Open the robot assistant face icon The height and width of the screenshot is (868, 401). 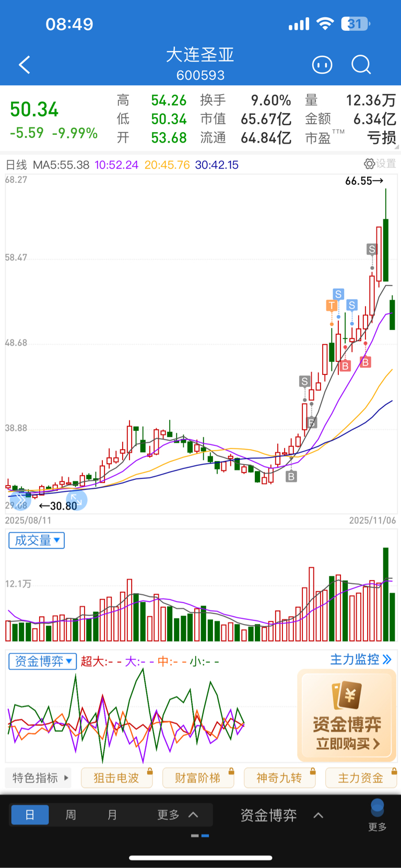(322, 65)
